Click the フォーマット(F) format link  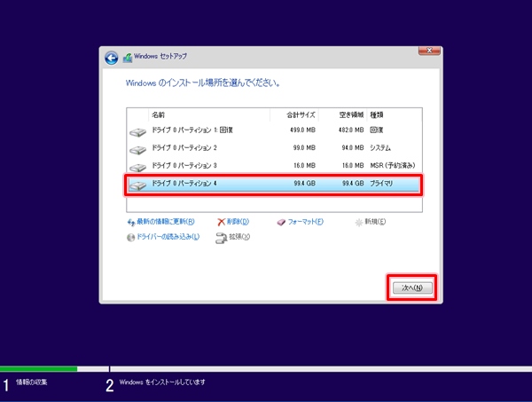point(305,222)
